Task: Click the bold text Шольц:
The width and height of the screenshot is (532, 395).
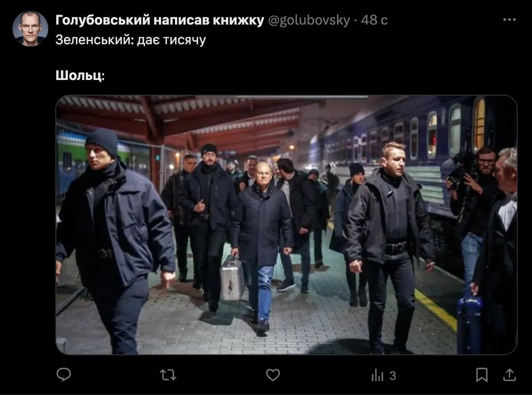Action: click(x=80, y=75)
